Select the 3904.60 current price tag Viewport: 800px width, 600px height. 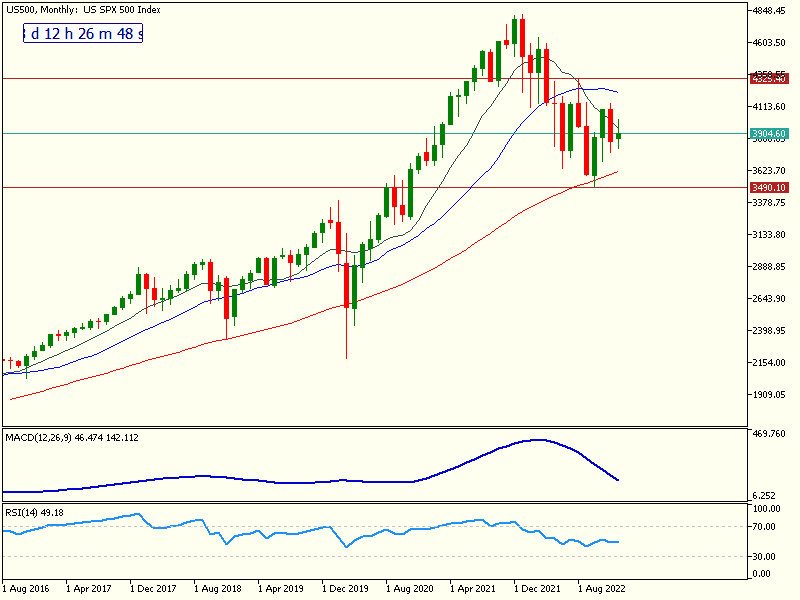769,133
